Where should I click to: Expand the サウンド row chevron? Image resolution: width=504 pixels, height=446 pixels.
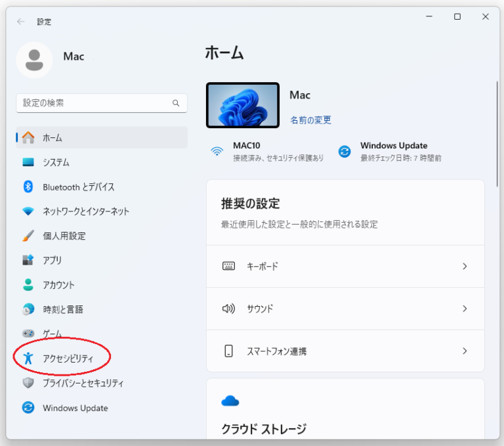pyautogui.click(x=465, y=309)
